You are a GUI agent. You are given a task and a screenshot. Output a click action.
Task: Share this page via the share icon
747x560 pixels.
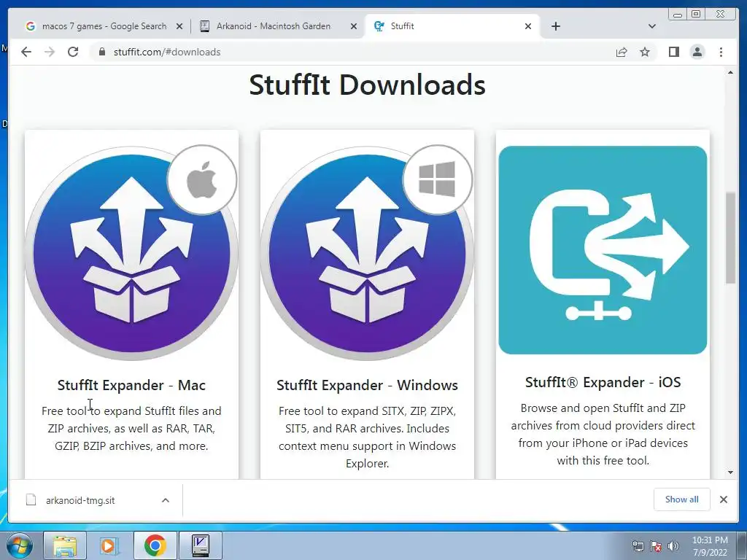(622, 52)
